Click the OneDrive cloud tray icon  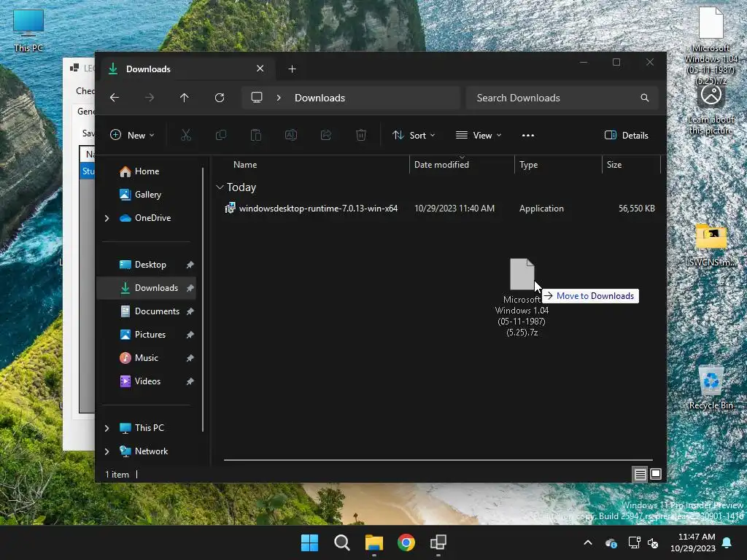pyautogui.click(x=611, y=542)
